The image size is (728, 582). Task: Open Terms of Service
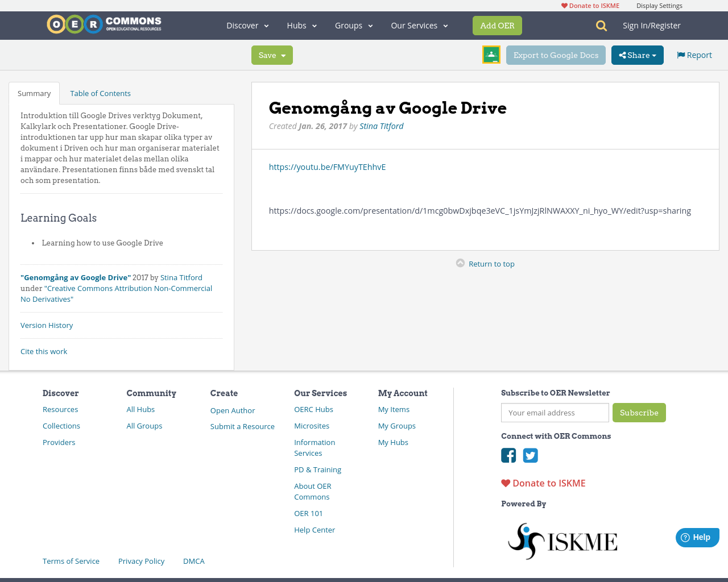71,561
